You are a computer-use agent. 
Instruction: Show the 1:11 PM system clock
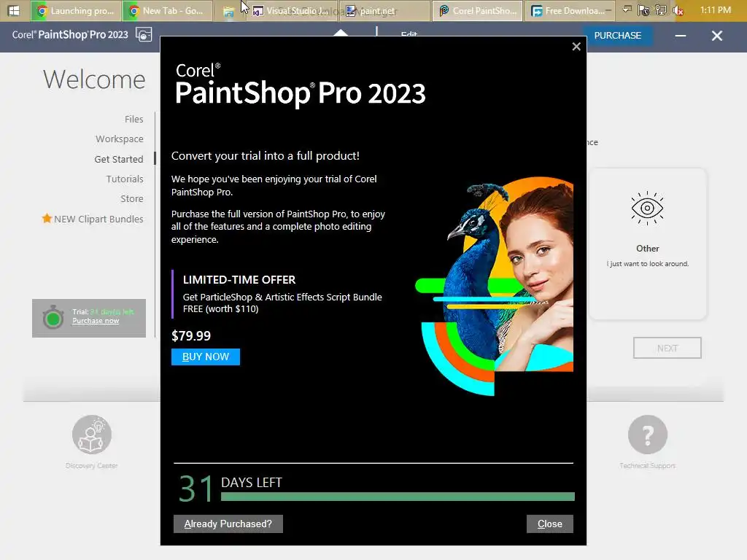click(x=715, y=10)
